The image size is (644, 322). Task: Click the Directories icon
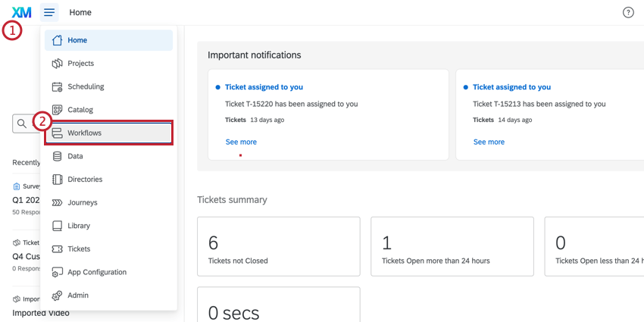tap(57, 180)
